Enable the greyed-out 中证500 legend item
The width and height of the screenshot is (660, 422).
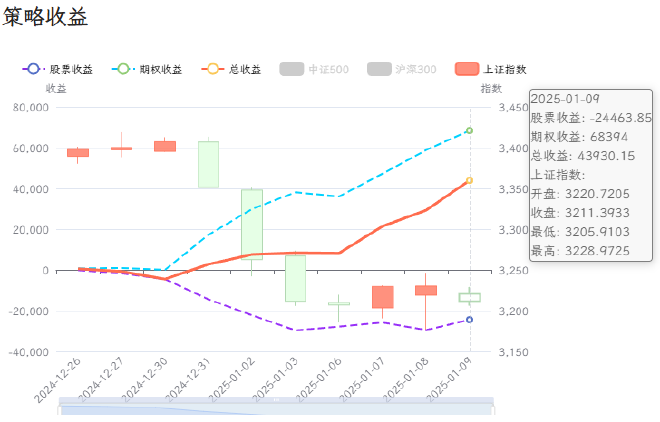tap(314, 69)
